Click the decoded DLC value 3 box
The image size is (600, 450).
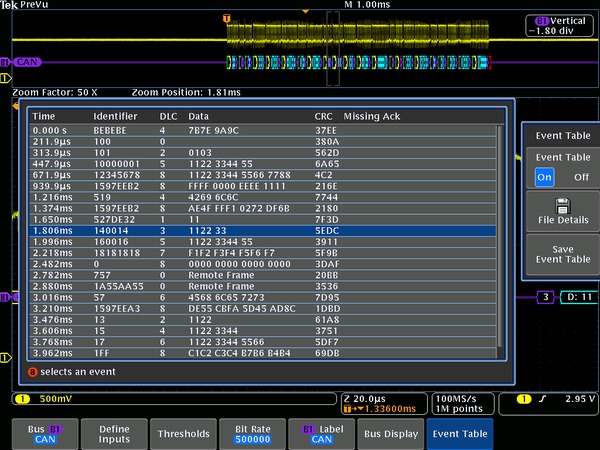(545, 297)
